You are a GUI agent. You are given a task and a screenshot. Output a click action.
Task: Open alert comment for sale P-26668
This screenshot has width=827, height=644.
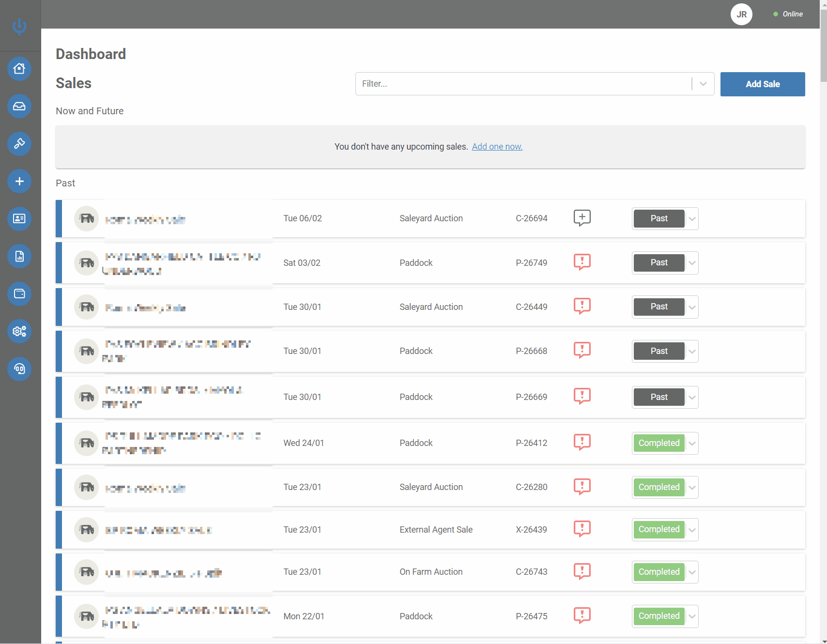pos(582,350)
